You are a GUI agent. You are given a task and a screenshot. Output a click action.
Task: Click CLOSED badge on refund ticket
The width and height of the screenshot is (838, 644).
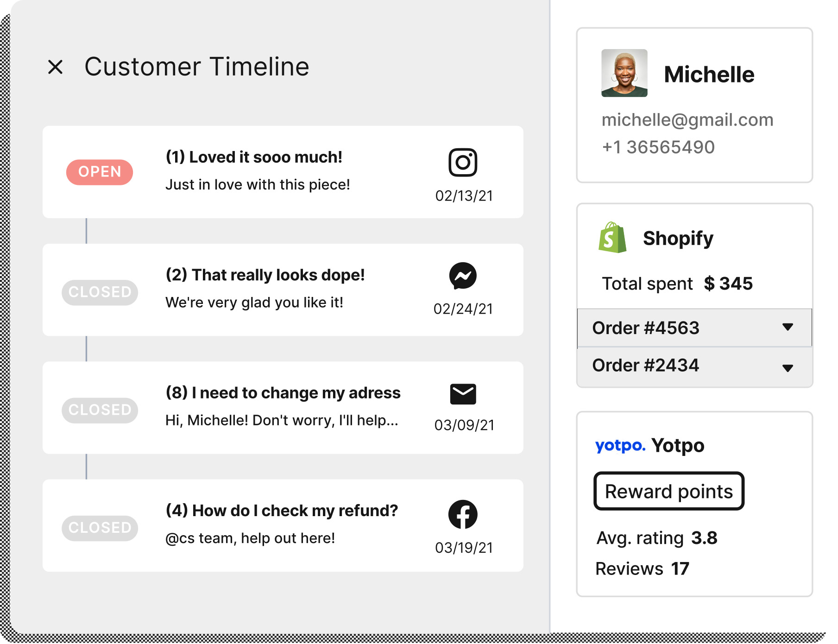100,528
